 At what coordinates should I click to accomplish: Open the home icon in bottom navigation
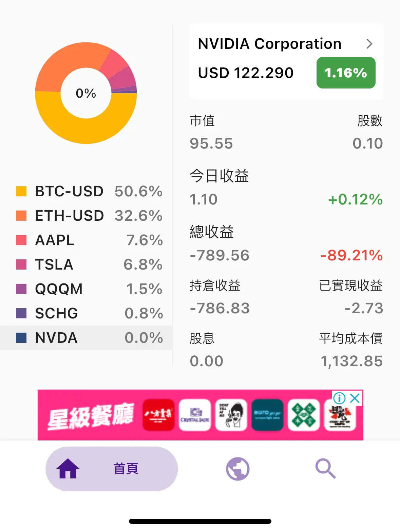68,469
